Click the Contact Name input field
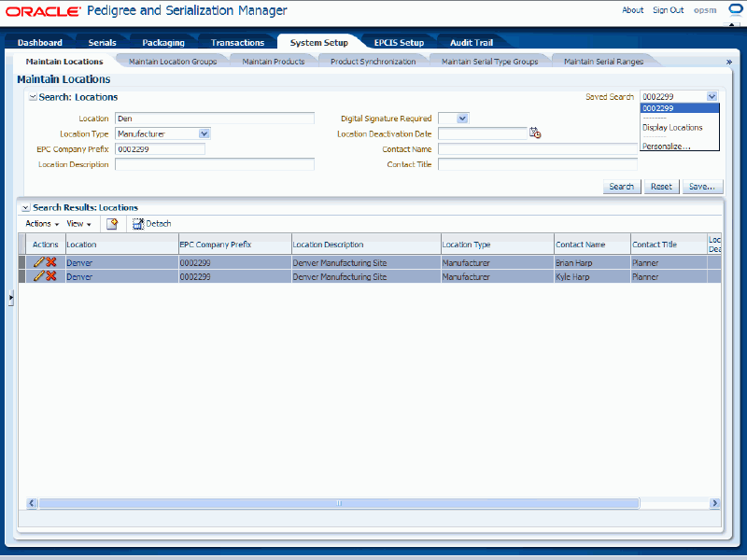747x560 pixels. (x=538, y=149)
